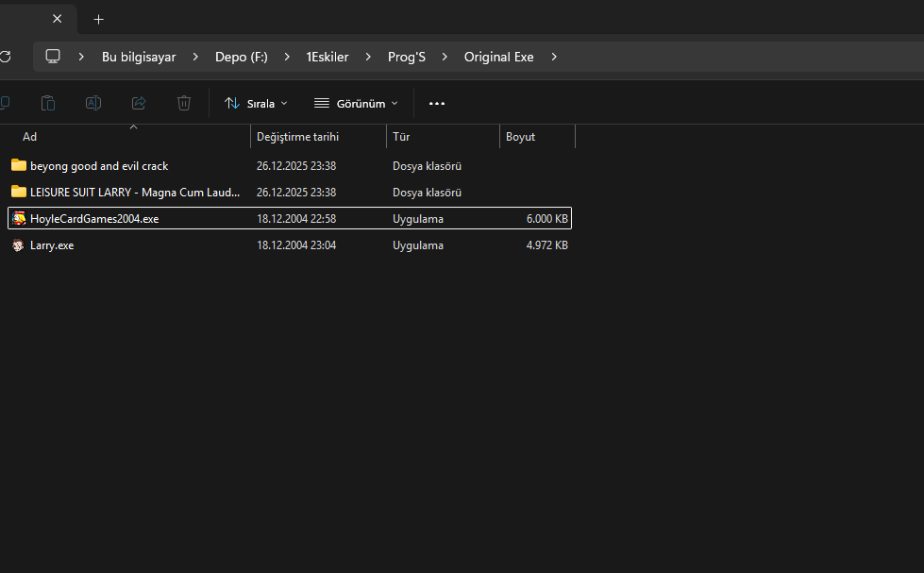Click folder icon of beyong good and evil crack

[19, 165]
